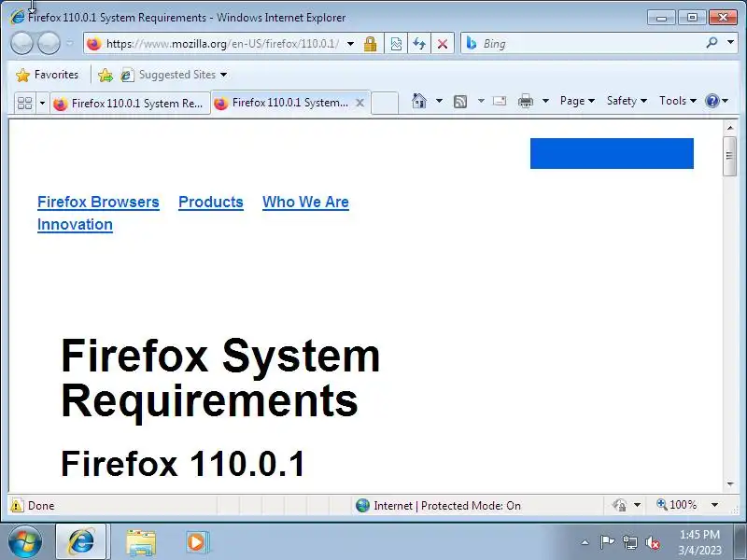747x560 pixels.
Task: Show hidden tray icons arrow
Action: pyautogui.click(x=585, y=542)
